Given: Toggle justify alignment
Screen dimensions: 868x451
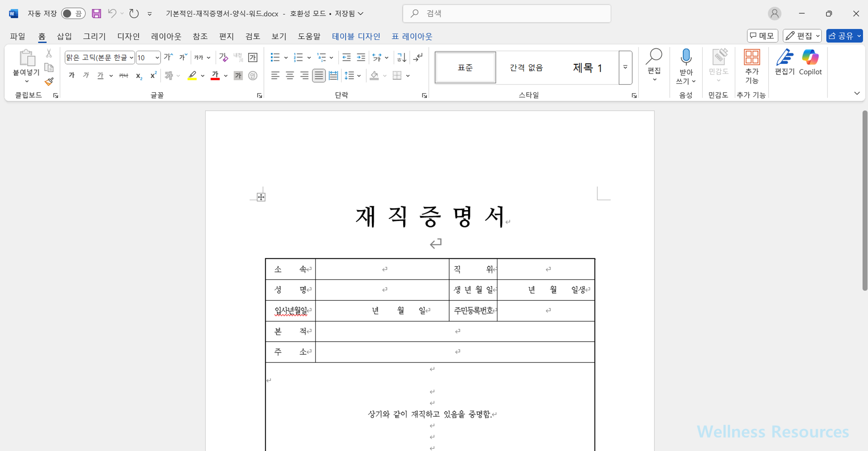Looking at the screenshot, I should 319,76.
